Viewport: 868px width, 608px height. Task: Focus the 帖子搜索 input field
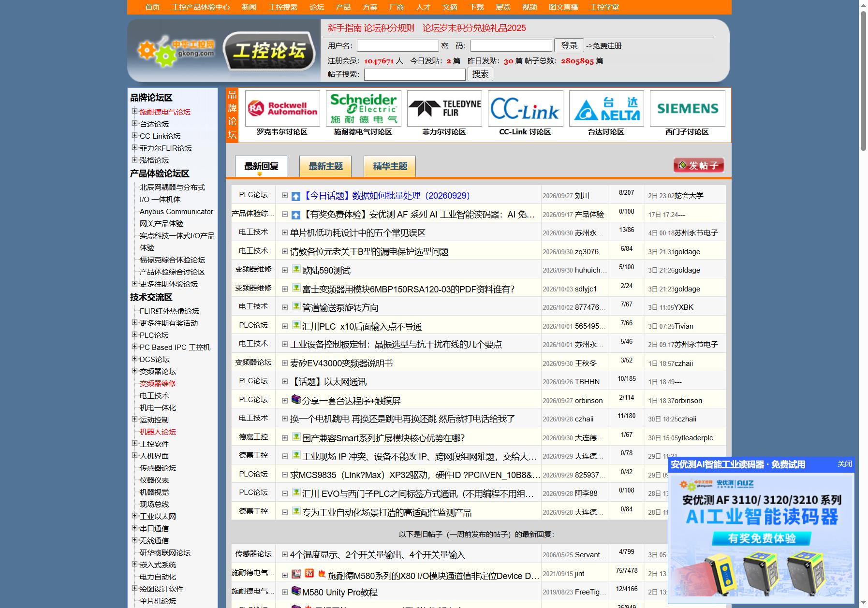tap(414, 74)
